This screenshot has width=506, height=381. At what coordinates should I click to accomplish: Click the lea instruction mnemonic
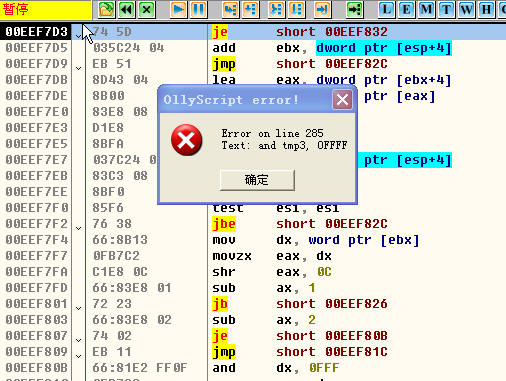tap(224, 80)
